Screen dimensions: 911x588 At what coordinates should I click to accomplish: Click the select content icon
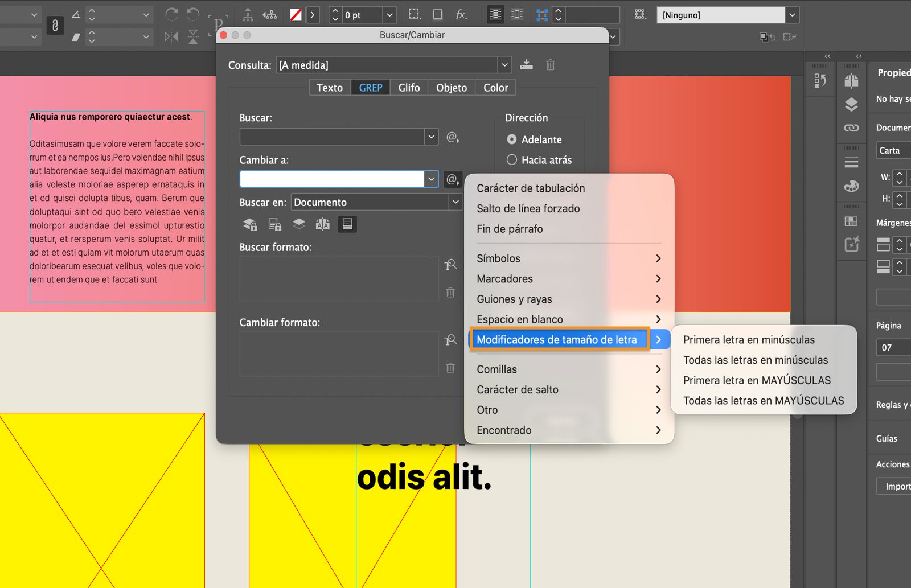(x=270, y=14)
